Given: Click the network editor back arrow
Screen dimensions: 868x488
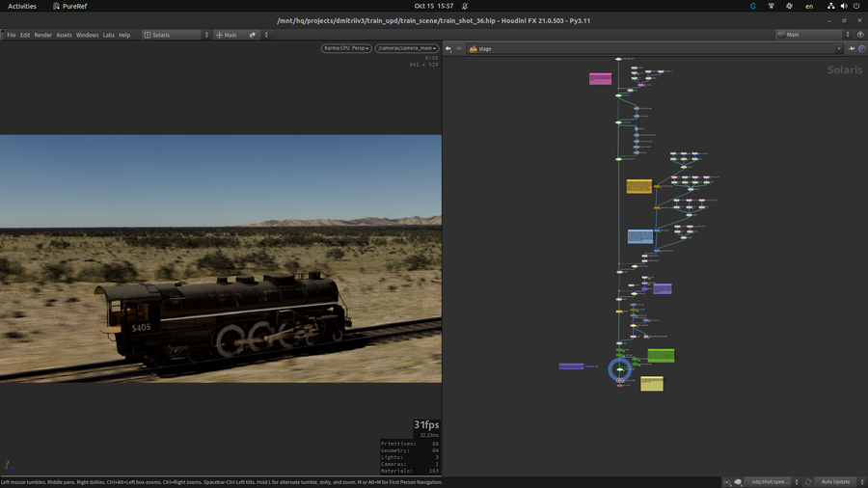Looking at the screenshot, I should [448, 48].
